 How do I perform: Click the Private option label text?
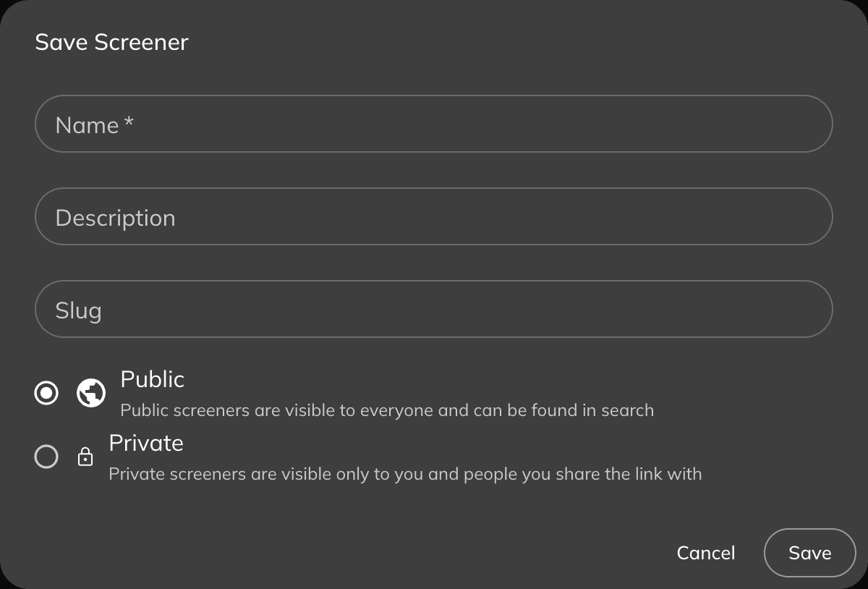(146, 443)
